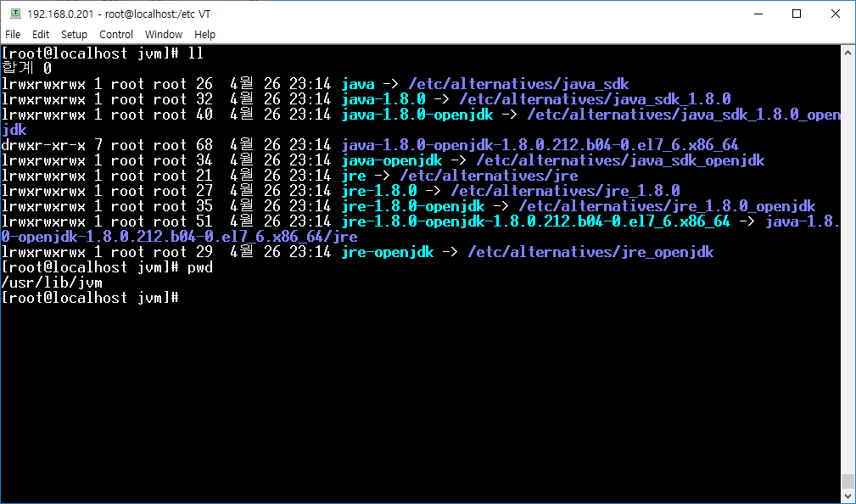The height and width of the screenshot is (504, 856).
Task: Click directory 'java-1.8.0-openjdk-1.8.0.212.b04-0.el7_6.x86_64'
Action: [x=540, y=145]
